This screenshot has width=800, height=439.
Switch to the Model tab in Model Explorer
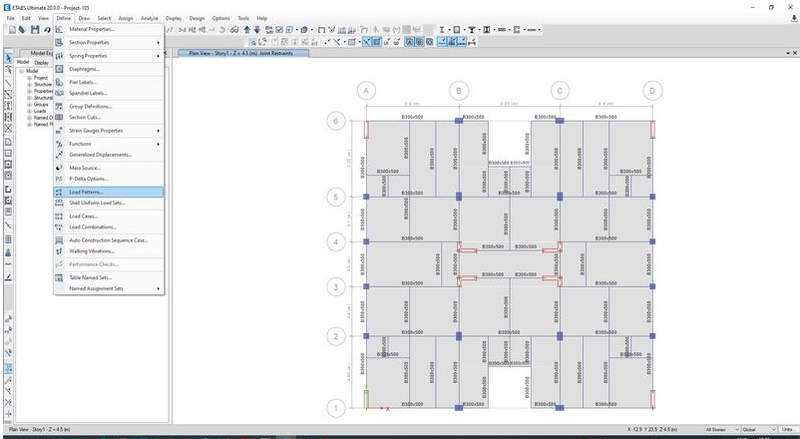point(23,62)
